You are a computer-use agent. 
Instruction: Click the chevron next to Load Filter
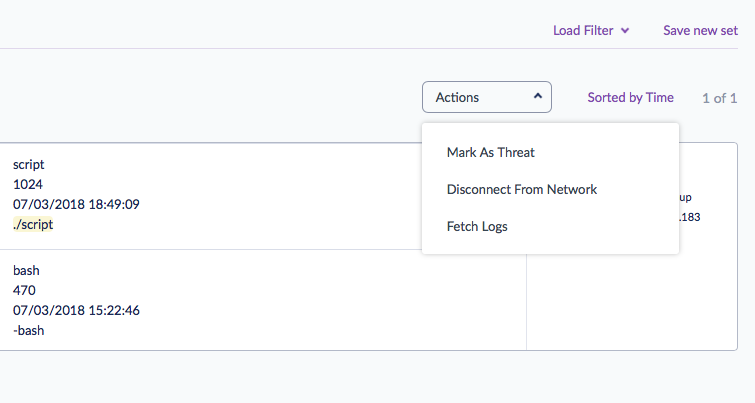tap(625, 31)
